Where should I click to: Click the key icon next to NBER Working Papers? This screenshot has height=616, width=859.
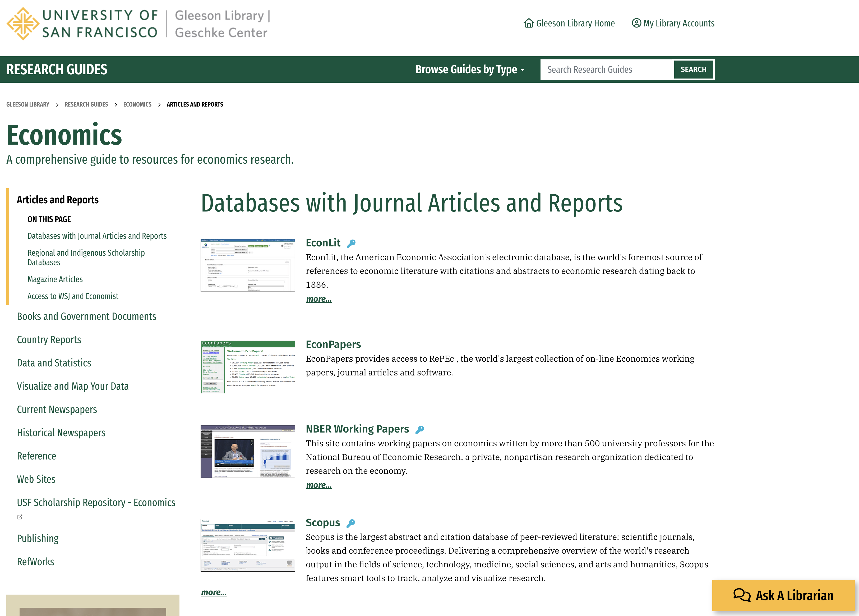pyautogui.click(x=420, y=430)
